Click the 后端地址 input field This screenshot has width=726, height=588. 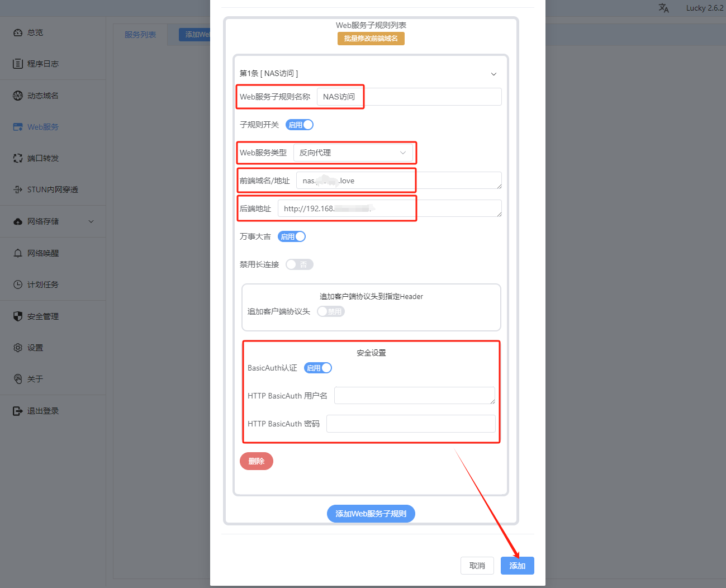pyautogui.click(x=390, y=208)
